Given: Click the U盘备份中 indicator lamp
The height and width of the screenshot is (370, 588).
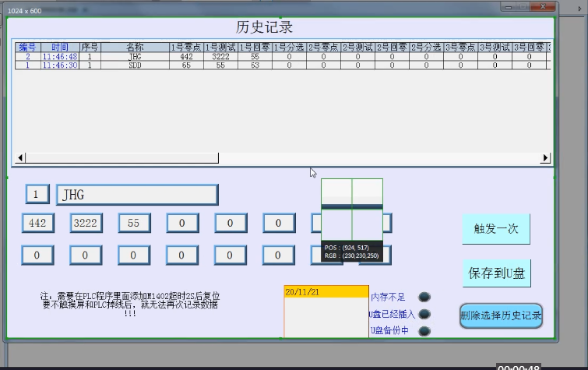Looking at the screenshot, I should click(x=424, y=331).
